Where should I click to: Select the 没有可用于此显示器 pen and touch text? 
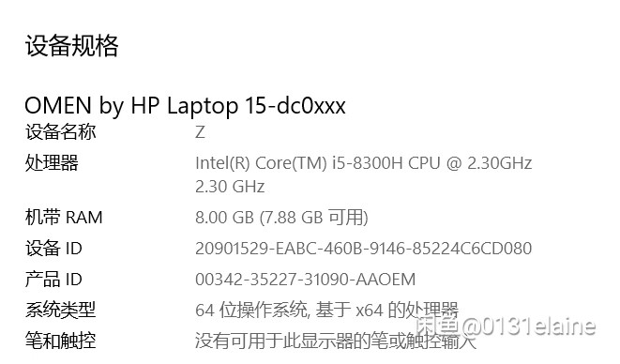tap(335, 341)
